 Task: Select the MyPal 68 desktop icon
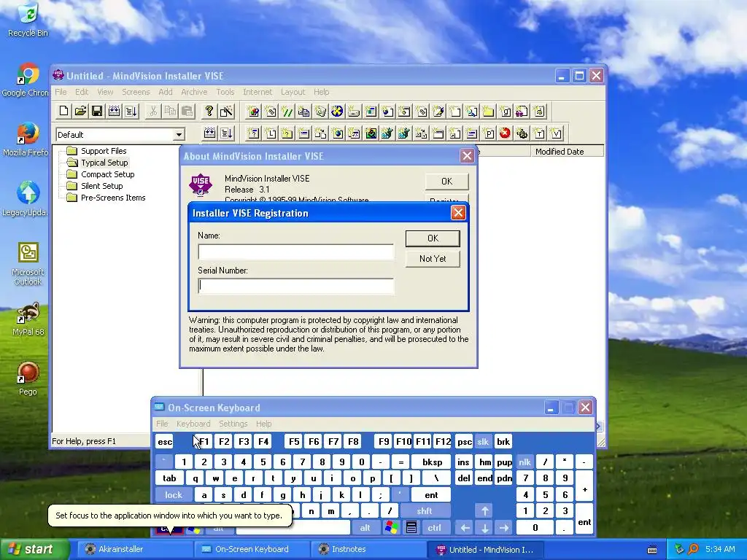pos(28,319)
